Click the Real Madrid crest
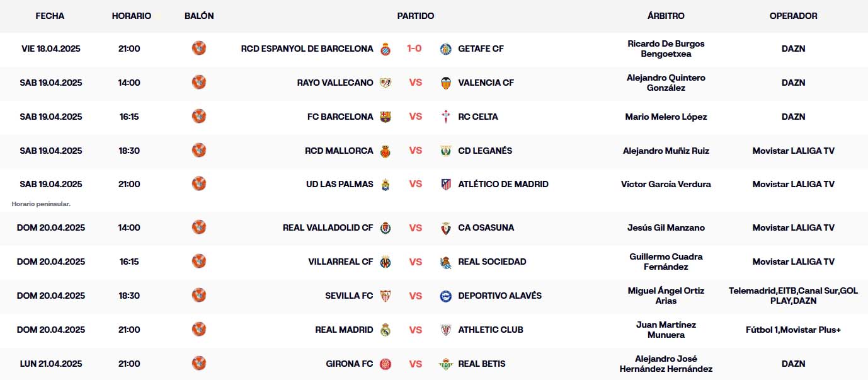The height and width of the screenshot is (380, 868). [x=385, y=330]
